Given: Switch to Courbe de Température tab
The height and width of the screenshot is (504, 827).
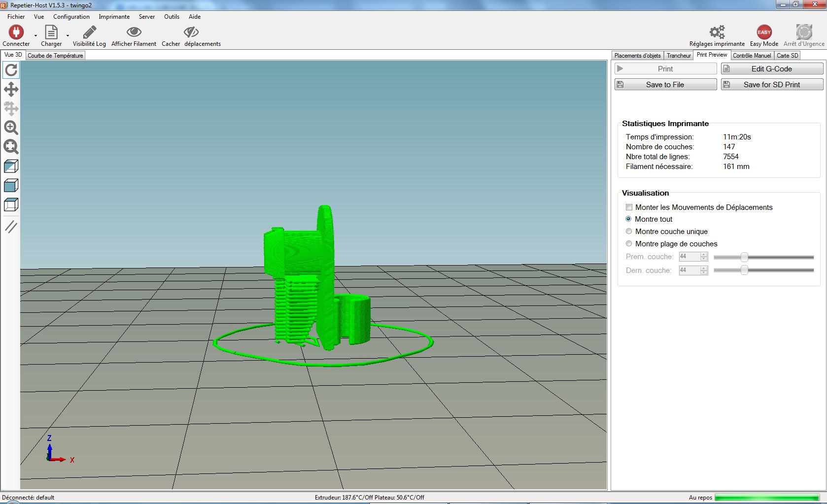Looking at the screenshot, I should point(55,56).
